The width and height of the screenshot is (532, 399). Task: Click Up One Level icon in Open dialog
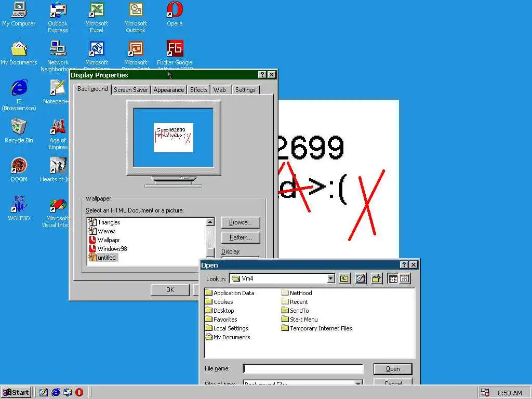tap(344, 278)
